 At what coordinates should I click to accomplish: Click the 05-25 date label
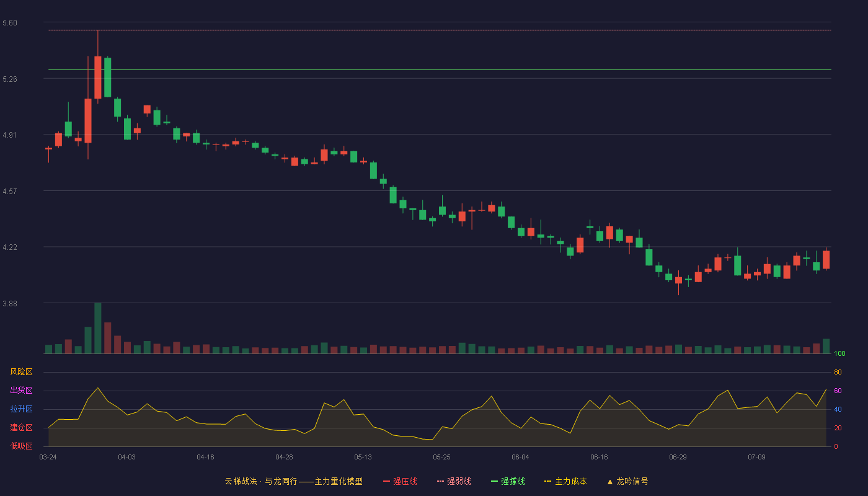click(442, 457)
